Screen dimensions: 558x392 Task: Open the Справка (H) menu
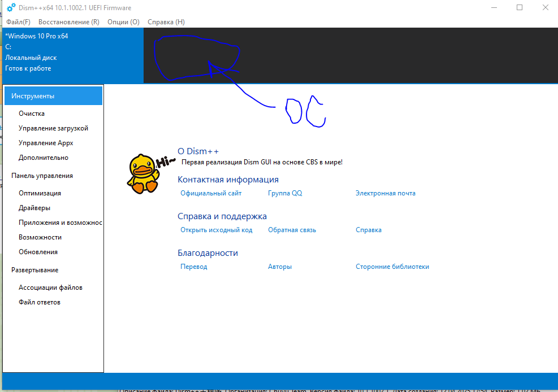pos(166,22)
